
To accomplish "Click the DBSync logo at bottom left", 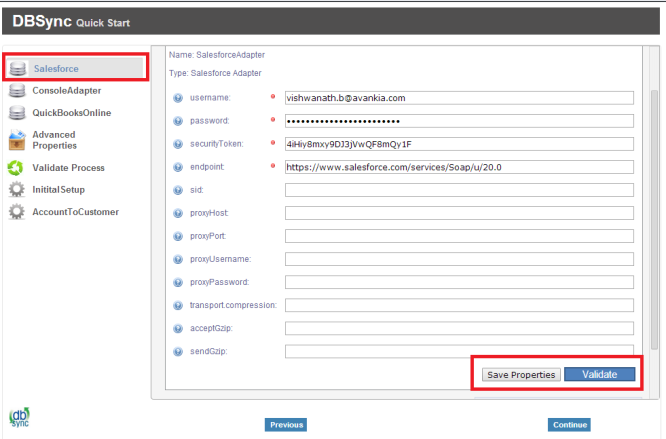I will coord(19,417).
